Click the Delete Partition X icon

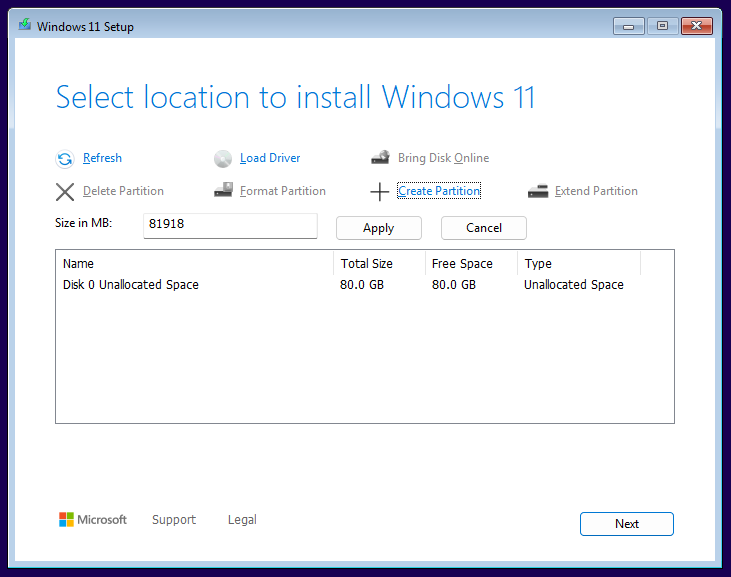pos(65,192)
